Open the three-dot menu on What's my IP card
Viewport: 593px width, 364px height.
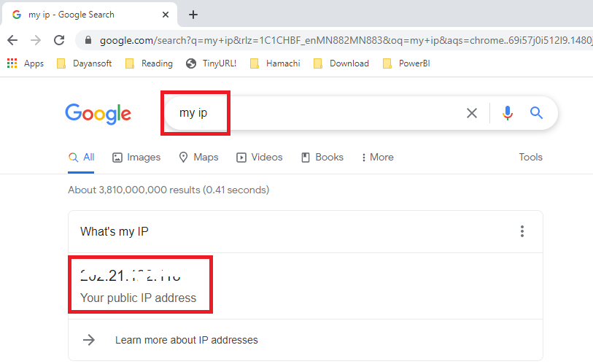(522, 231)
